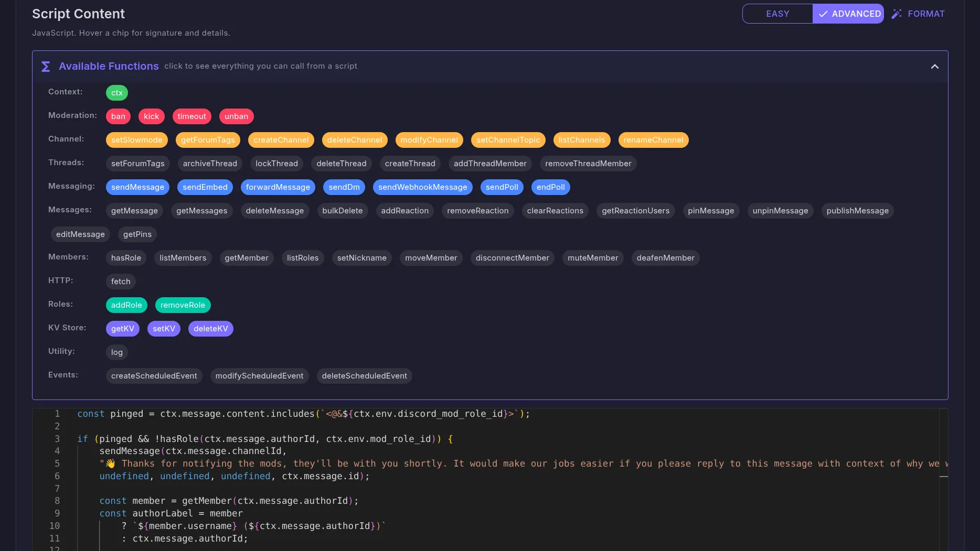The width and height of the screenshot is (980, 551).
Task: Select the forwardMessage chip
Action: tap(278, 187)
